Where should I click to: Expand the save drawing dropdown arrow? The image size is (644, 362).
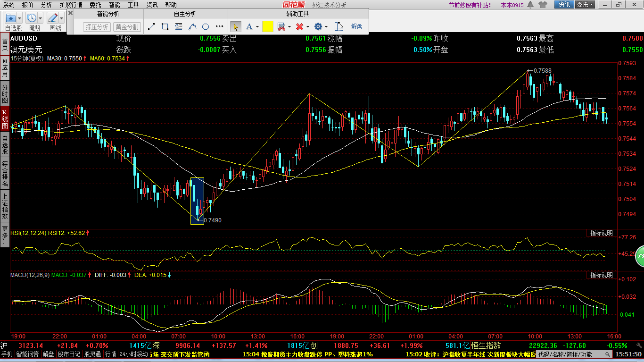click(289, 27)
